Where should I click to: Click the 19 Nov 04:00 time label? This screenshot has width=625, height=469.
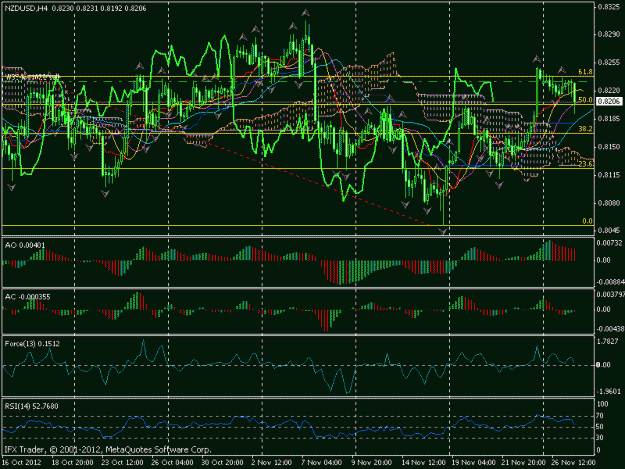pyautogui.click(x=474, y=463)
